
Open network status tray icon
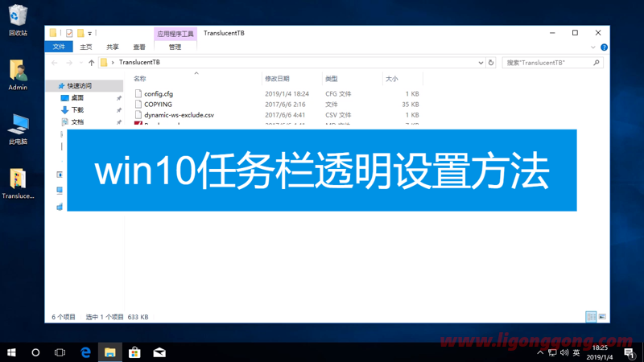click(552, 352)
